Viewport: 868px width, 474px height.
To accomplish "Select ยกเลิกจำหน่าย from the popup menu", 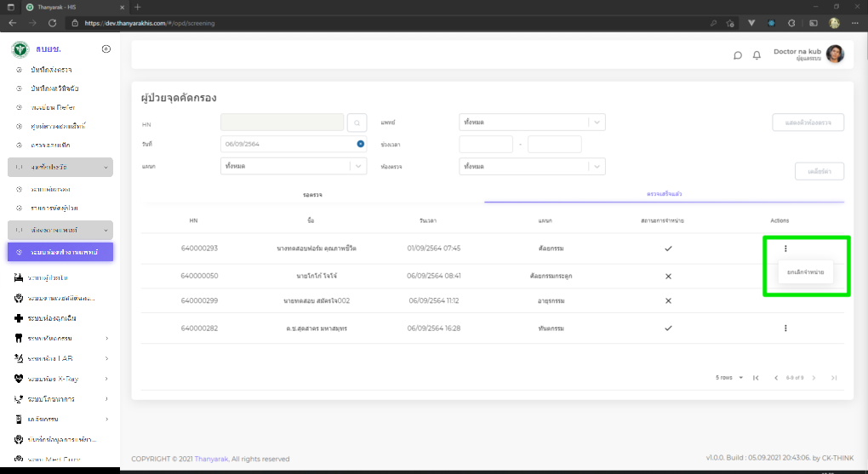I will click(805, 272).
